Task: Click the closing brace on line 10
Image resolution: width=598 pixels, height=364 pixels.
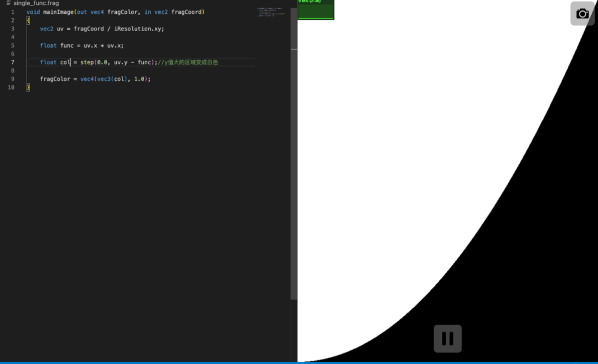Action: pyautogui.click(x=28, y=87)
